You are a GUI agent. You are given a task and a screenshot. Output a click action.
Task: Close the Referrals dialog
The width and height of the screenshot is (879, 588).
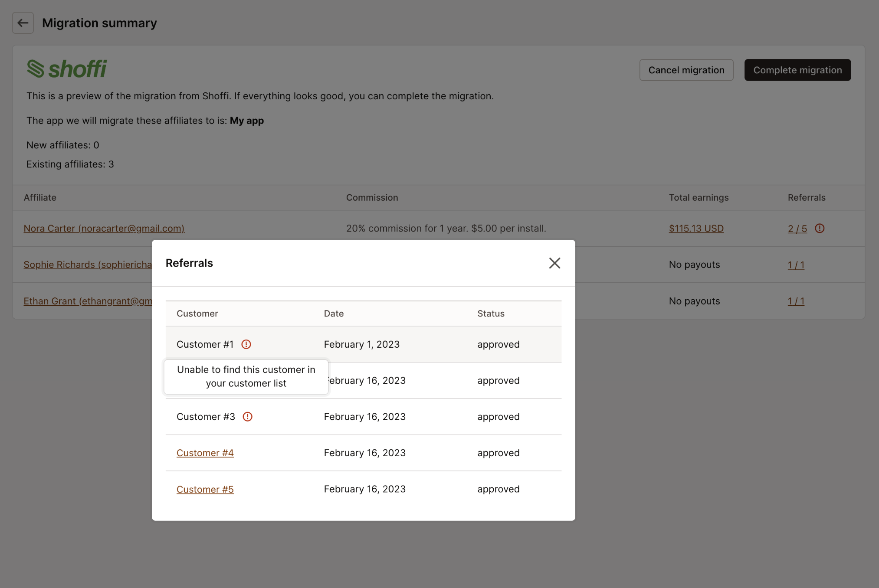pyautogui.click(x=554, y=263)
